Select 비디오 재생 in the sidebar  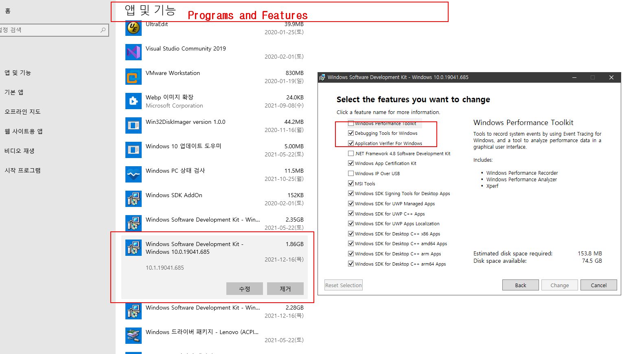[20, 151]
